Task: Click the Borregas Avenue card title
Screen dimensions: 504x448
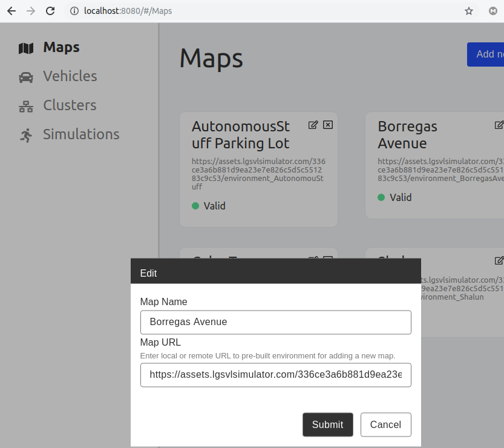Action: [x=407, y=135]
